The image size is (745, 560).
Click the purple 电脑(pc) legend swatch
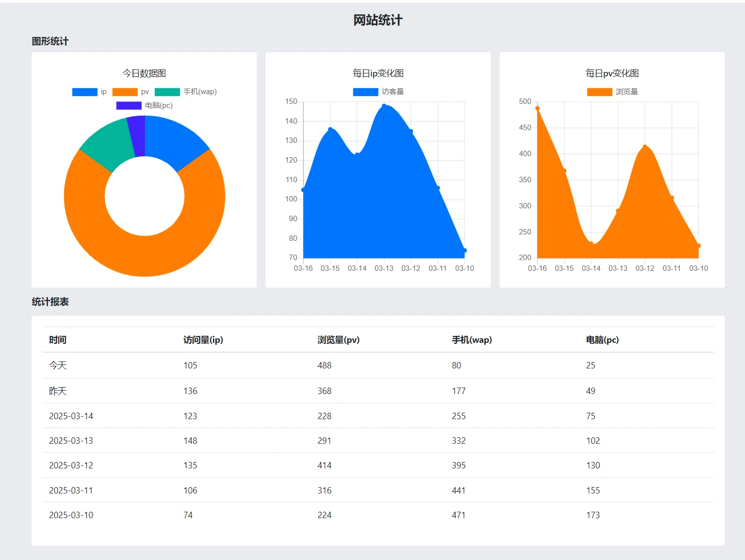(129, 105)
